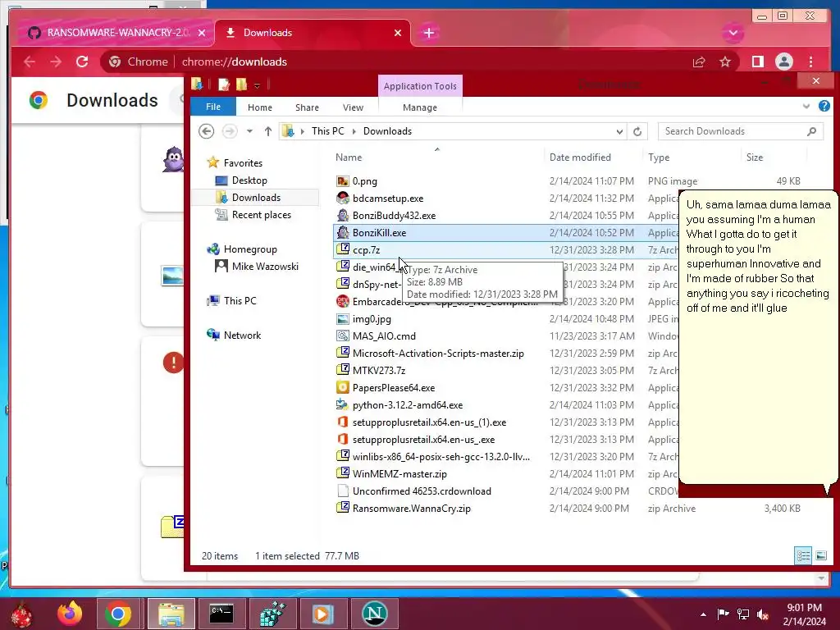Viewport: 840px width, 630px height.
Task: Show hidden system tray icons
Action: [x=703, y=614]
